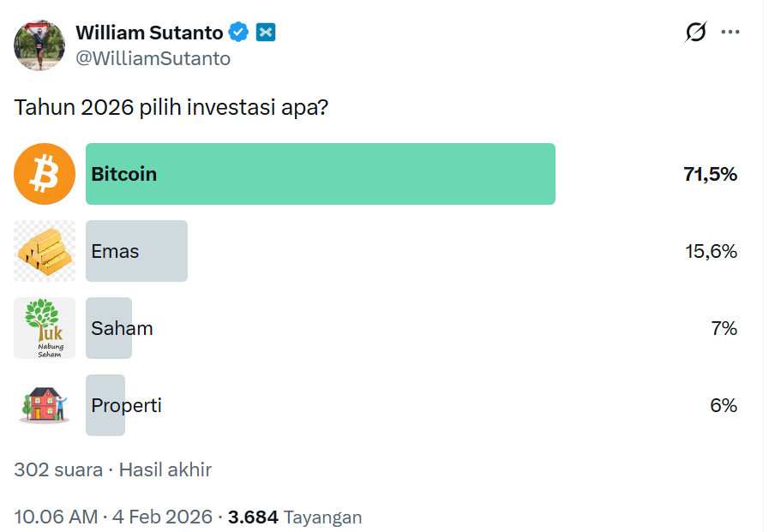
Task: Click the orange Bitcoin coin icon
Action: 44,174
